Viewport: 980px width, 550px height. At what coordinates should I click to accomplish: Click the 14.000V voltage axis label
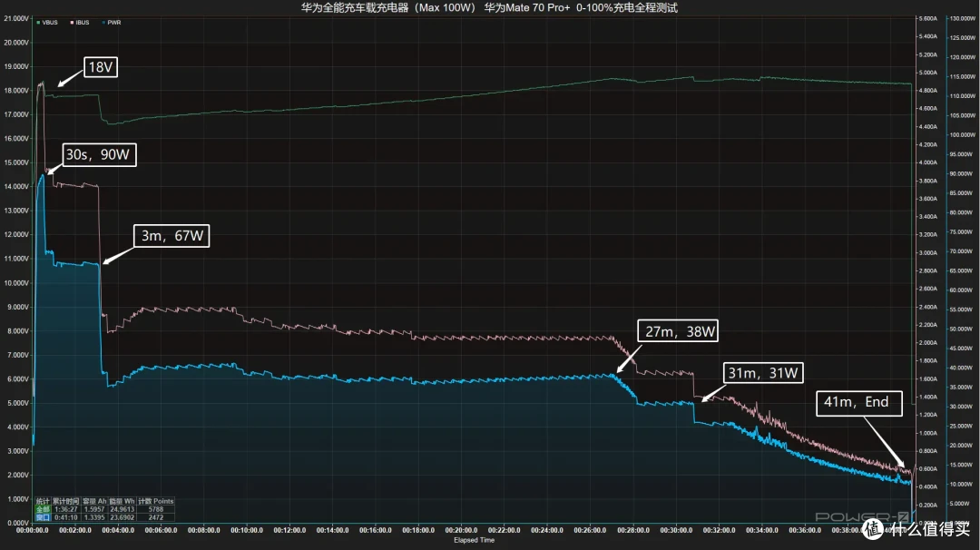[x=16, y=187]
